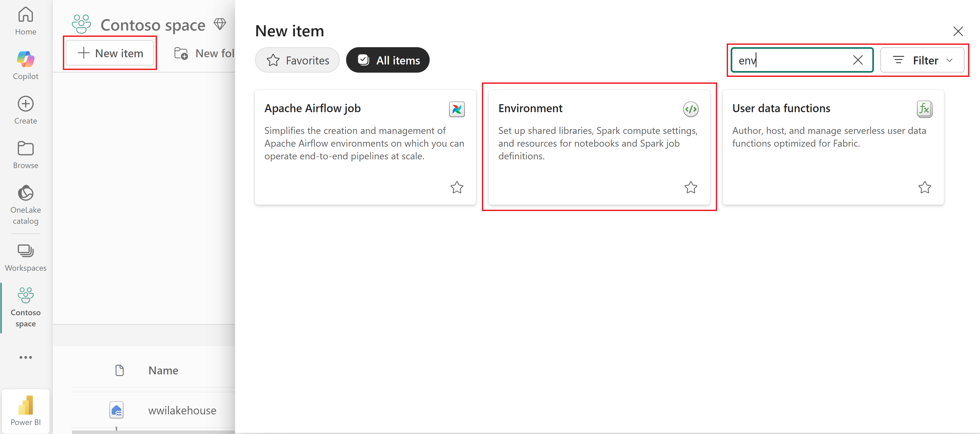Open the OneLake catalog

click(25, 205)
